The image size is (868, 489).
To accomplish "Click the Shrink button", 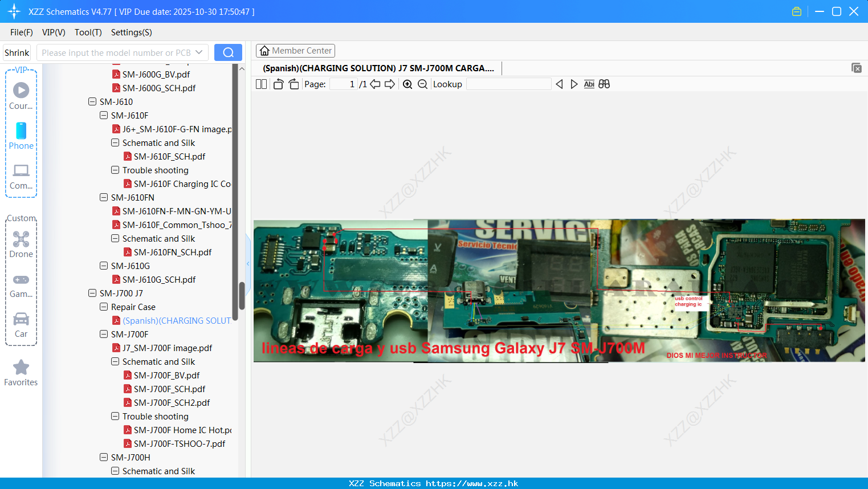I will [x=17, y=52].
